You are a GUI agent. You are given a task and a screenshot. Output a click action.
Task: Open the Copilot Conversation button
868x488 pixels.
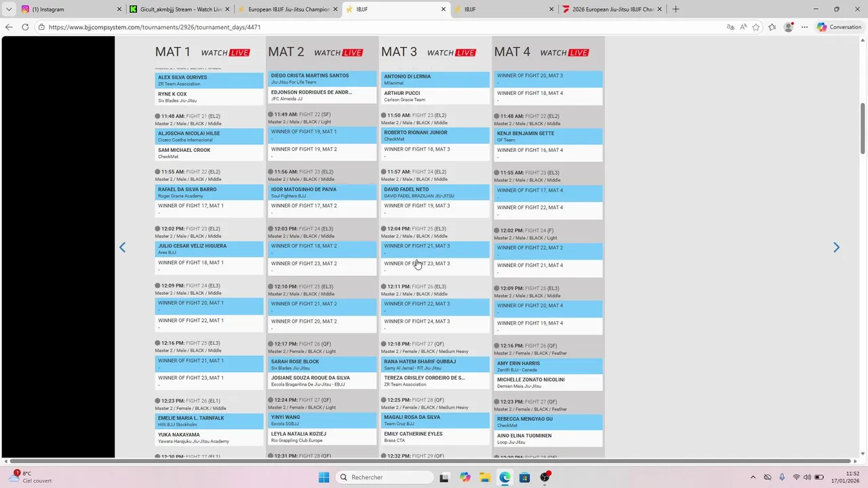tap(840, 27)
